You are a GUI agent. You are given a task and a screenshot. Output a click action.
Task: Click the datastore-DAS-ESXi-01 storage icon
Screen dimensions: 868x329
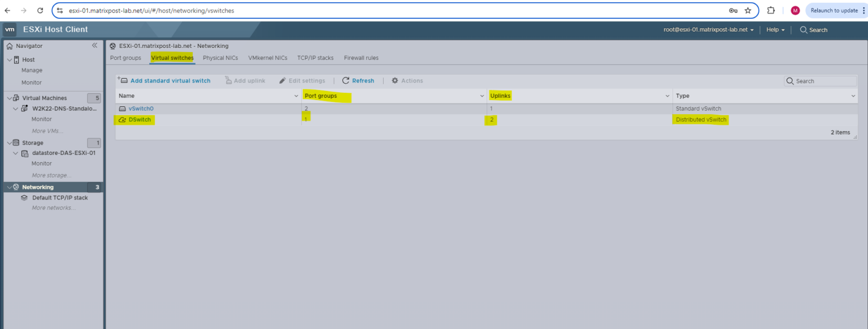pos(25,153)
